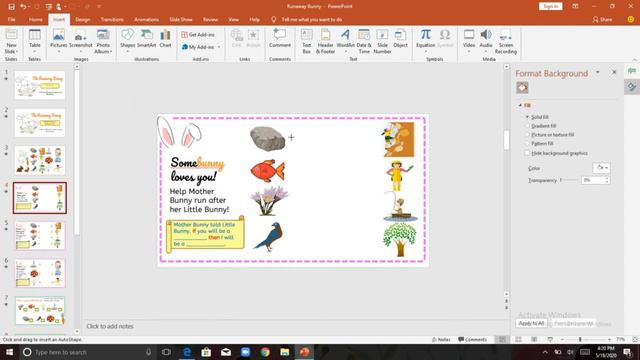
Task: Insert Date & Time
Action: click(x=364, y=41)
